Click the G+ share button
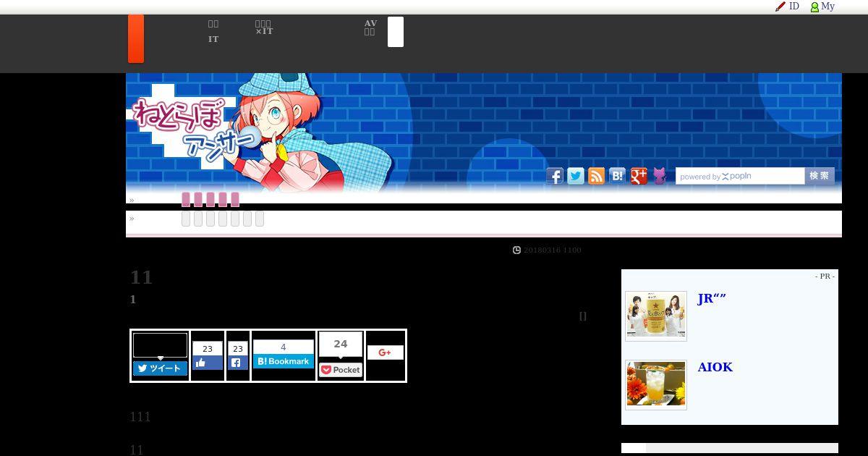This screenshot has width=868, height=456. [x=385, y=352]
